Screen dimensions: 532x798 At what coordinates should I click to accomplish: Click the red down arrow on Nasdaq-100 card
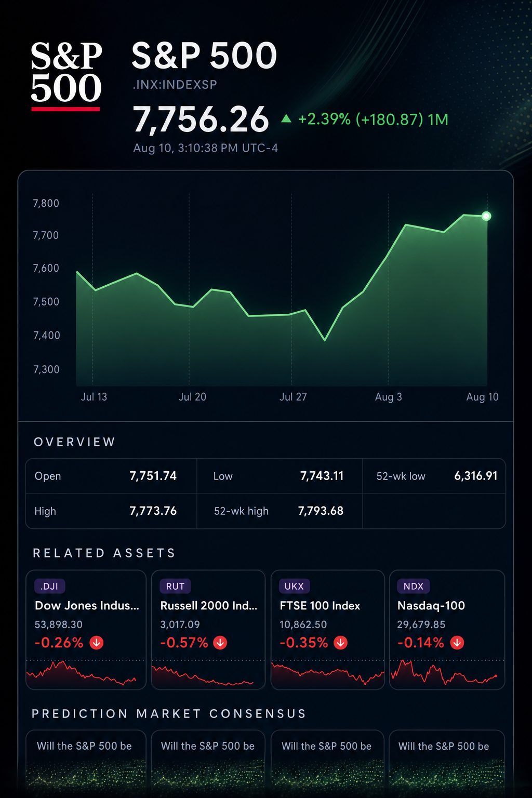click(x=457, y=643)
